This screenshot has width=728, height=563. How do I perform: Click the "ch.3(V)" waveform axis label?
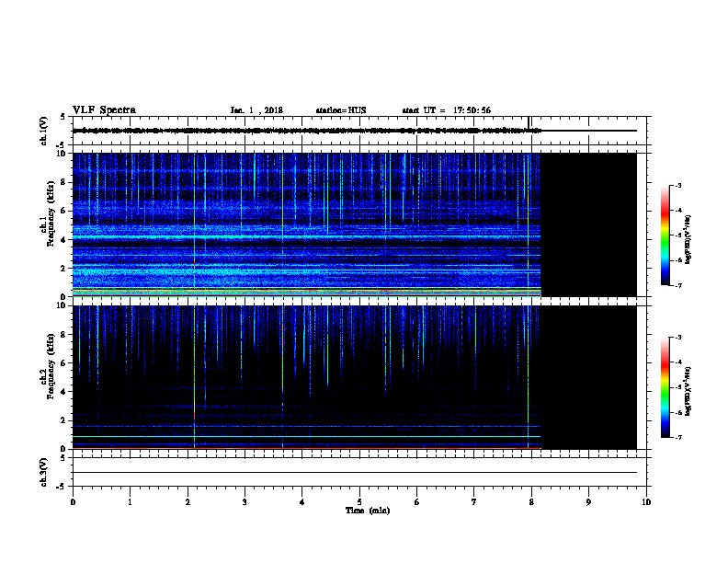click(43, 472)
